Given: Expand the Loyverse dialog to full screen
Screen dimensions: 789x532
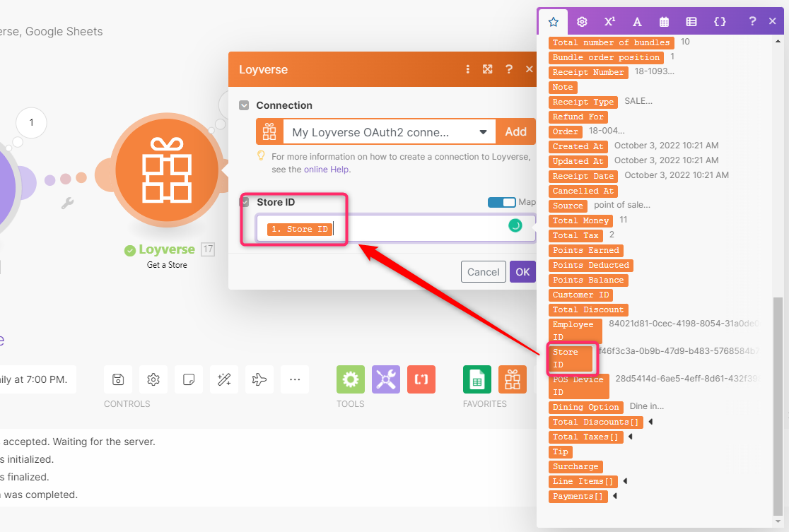Looking at the screenshot, I should pos(487,69).
